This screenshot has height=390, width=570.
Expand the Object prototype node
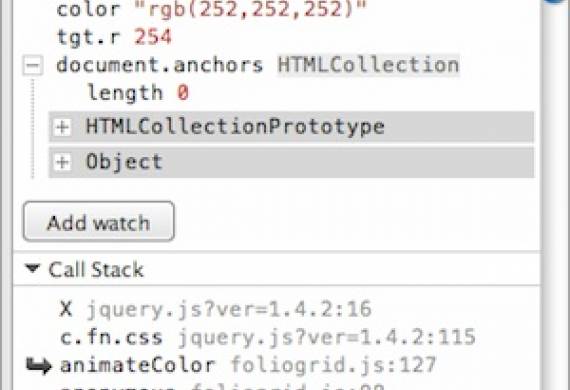pos(62,162)
